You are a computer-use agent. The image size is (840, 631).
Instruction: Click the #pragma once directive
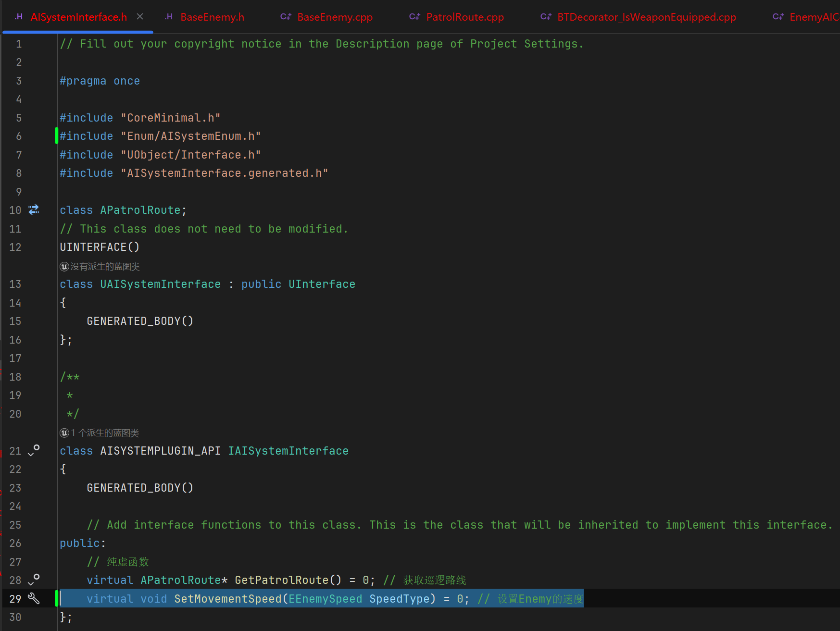point(100,81)
